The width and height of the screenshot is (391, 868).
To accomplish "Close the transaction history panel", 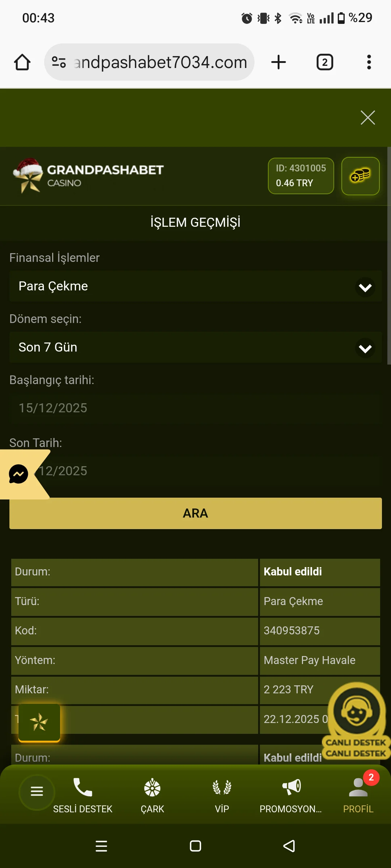I will (367, 118).
